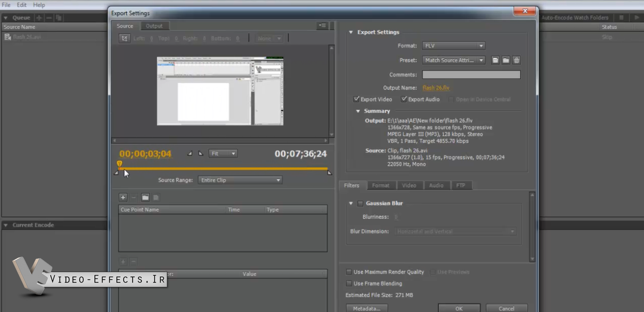This screenshot has height=312, width=644.
Task: Open the FTP tab
Action: 461,185
